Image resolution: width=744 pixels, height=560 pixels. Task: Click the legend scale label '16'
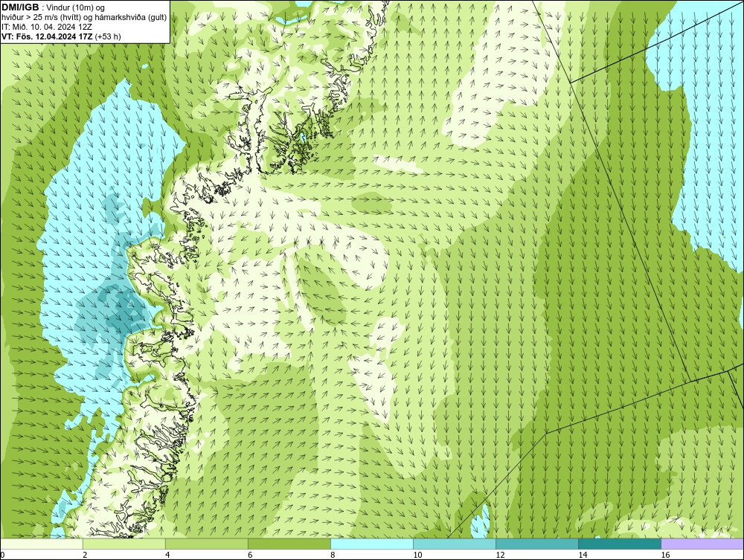click(664, 555)
